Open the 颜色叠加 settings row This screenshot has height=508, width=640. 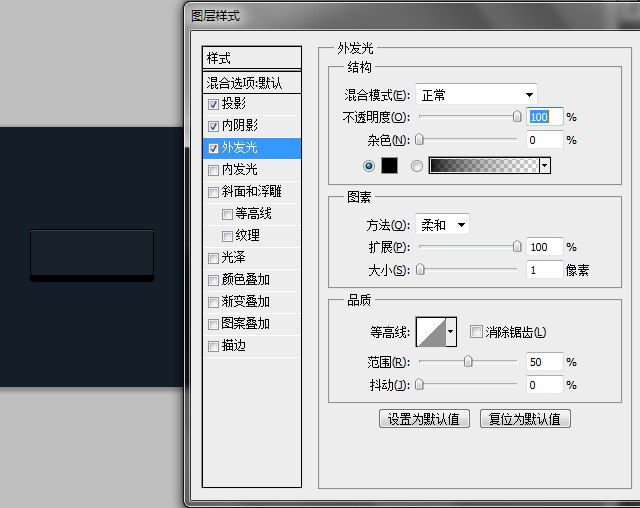(x=252, y=280)
